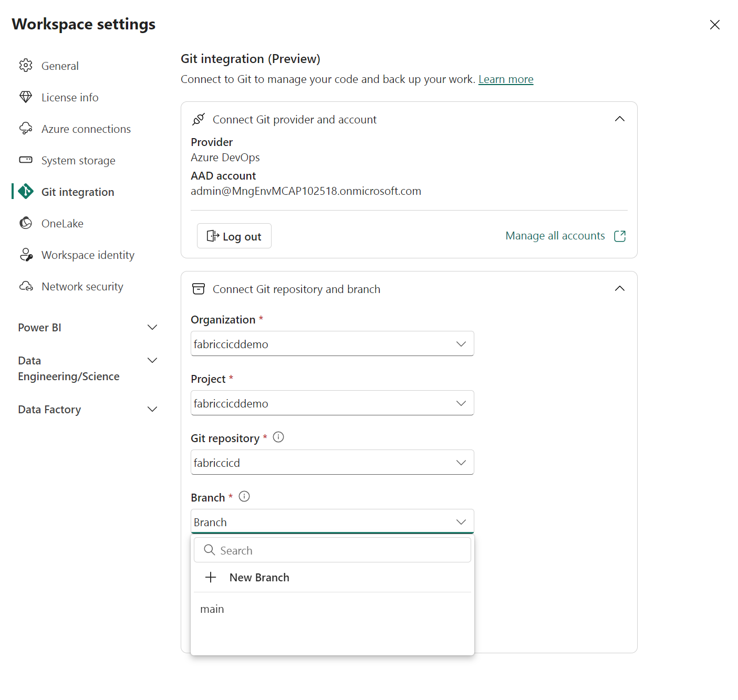Screen dimensions: 738x700
Task: Follow the Learn more link
Action: [x=506, y=79]
